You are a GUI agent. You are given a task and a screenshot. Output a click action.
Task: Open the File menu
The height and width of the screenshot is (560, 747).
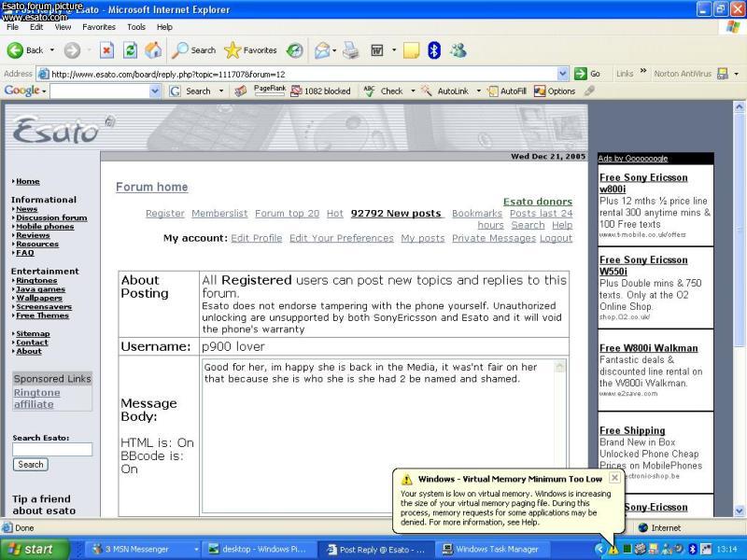tap(12, 27)
